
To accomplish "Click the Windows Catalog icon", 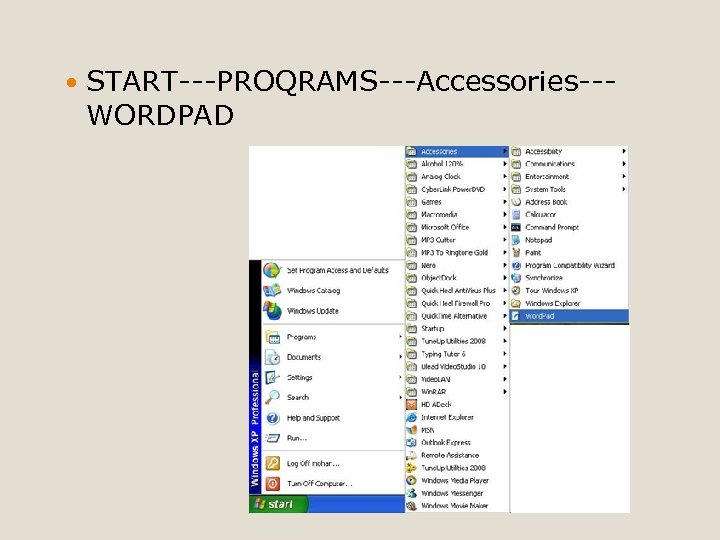I will 272,290.
